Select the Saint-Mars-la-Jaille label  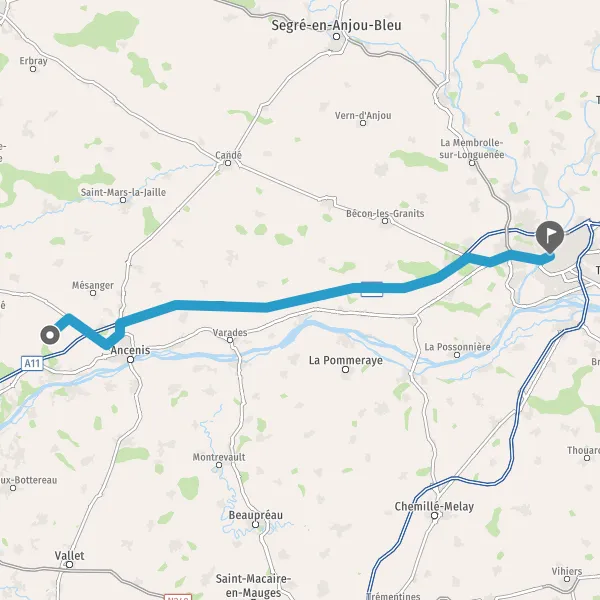click(123, 192)
